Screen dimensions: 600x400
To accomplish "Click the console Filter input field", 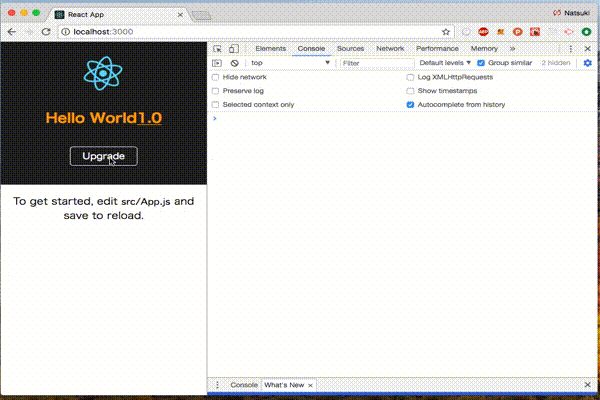I will point(377,63).
